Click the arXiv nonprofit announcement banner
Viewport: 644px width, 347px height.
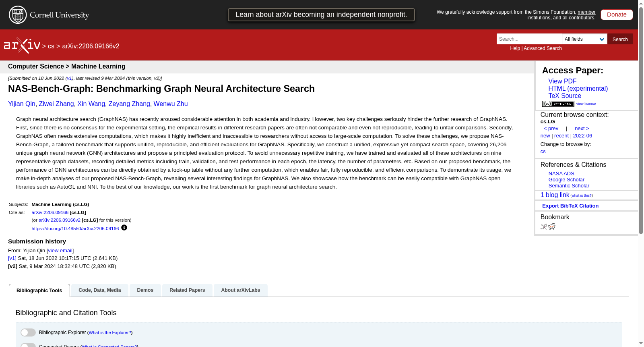[321, 15]
